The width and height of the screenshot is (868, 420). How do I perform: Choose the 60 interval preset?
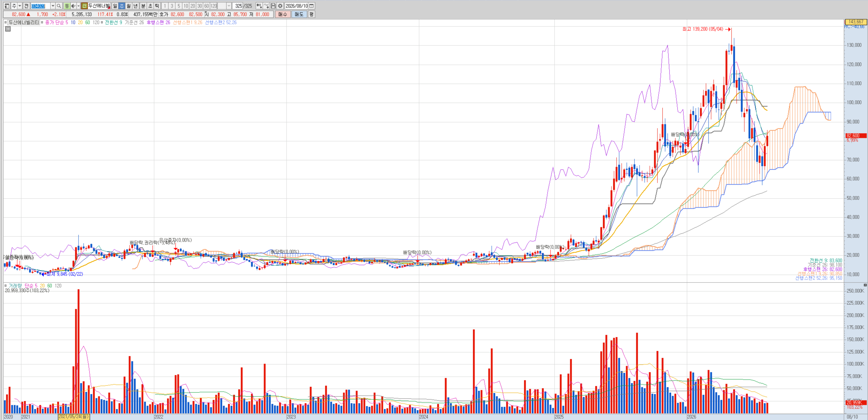(207, 6)
